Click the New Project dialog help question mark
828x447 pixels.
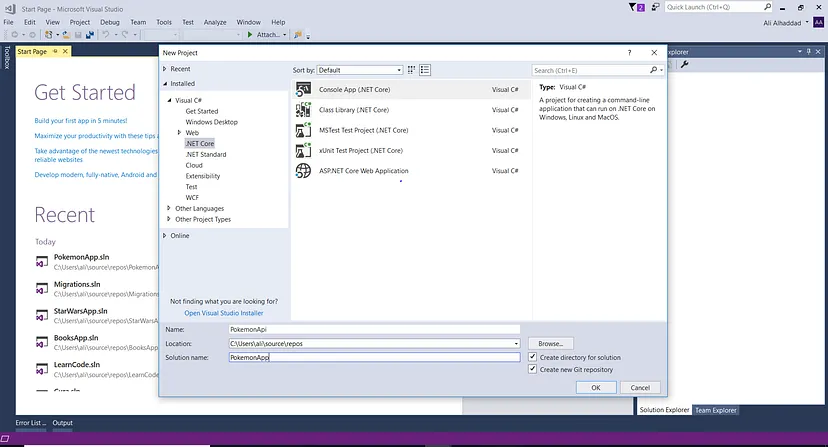629,53
